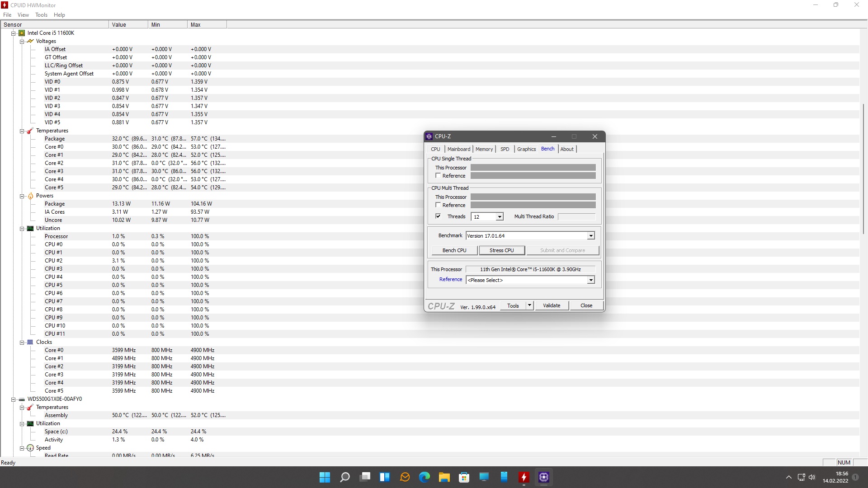Image resolution: width=868 pixels, height=488 pixels.
Task: Click the CPU Utilization category icon
Action: [30, 228]
